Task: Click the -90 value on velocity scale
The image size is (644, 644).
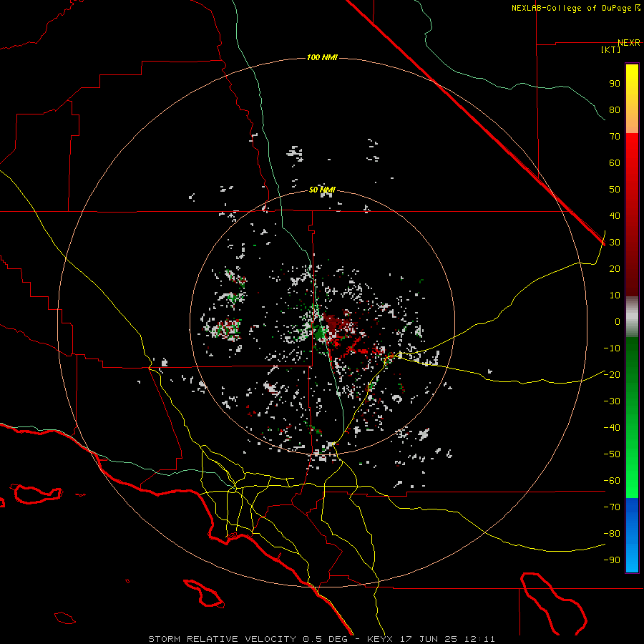Action: tap(612, 560)
